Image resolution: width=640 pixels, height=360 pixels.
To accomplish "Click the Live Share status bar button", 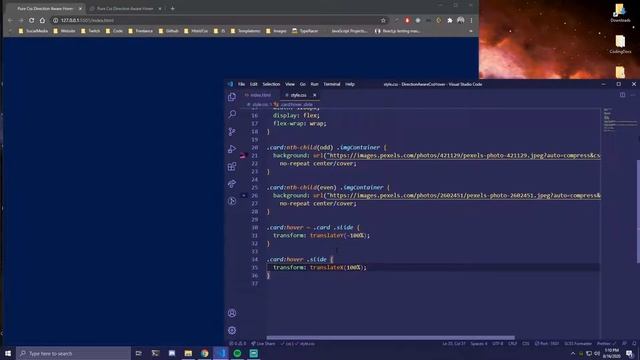I will click(x=263, y=344).
